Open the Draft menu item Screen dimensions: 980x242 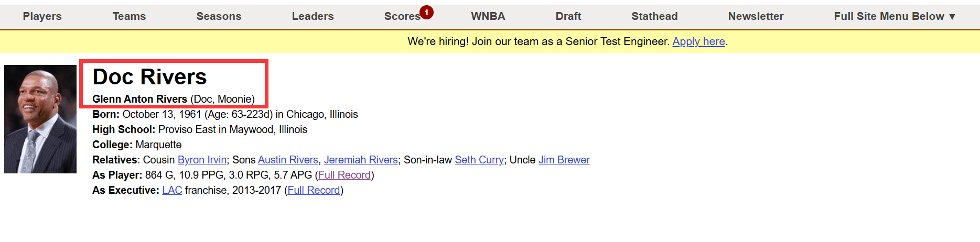click(568, 16)
